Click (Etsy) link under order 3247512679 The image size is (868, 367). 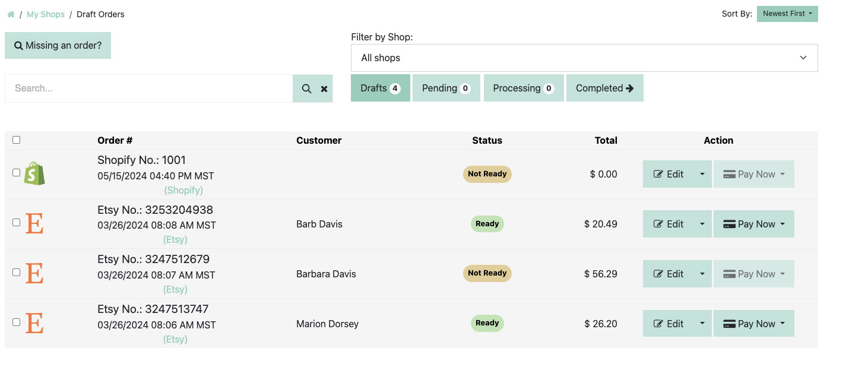pos(175,289)
